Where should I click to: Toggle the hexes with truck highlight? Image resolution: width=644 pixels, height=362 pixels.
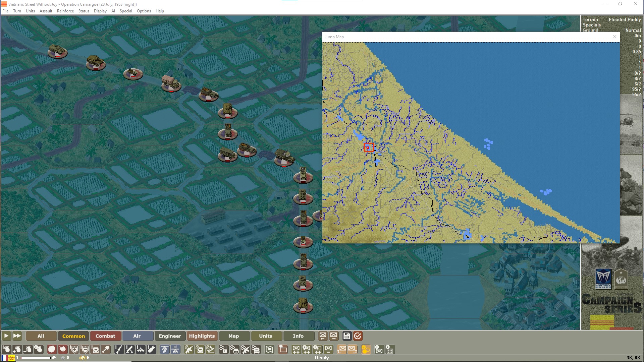(x=256, y=350)
